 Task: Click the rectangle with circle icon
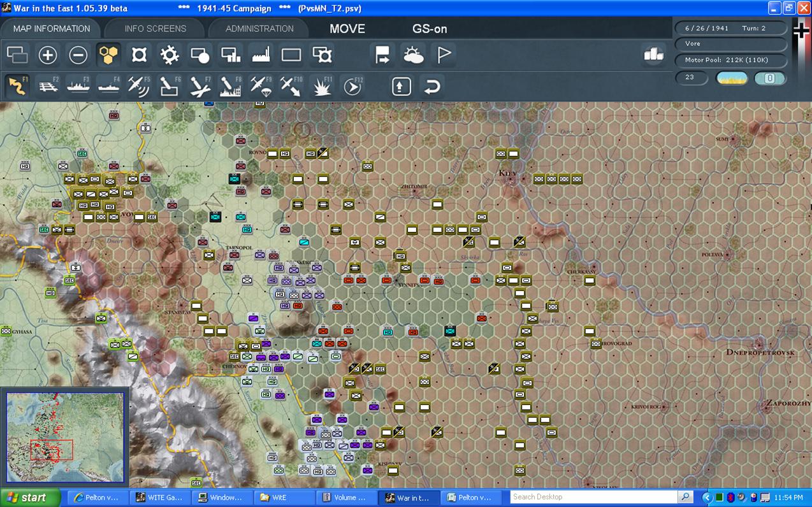(x=200, y=55)
